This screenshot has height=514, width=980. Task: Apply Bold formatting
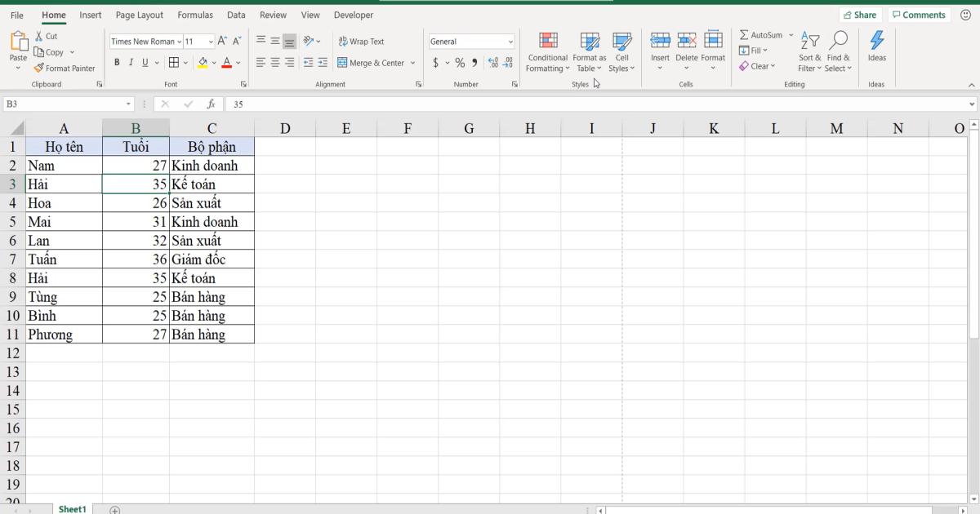[x=118, y=61]
